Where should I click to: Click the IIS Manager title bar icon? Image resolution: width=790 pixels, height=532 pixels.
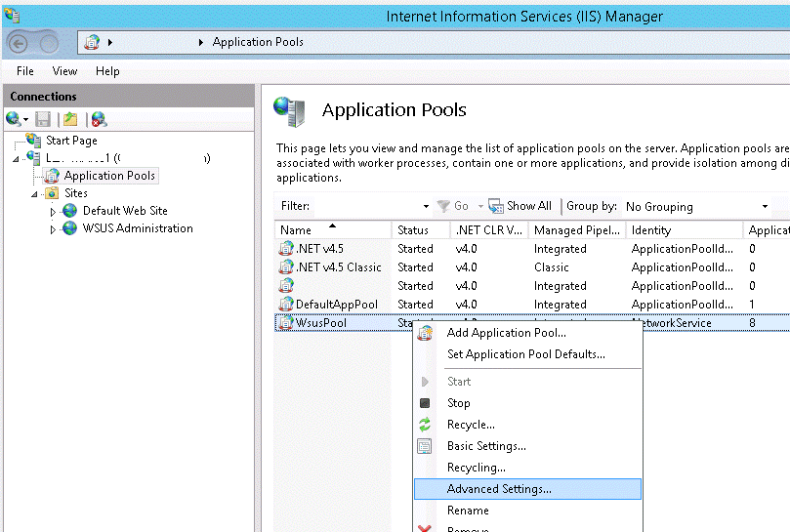[x=12, y=17]
